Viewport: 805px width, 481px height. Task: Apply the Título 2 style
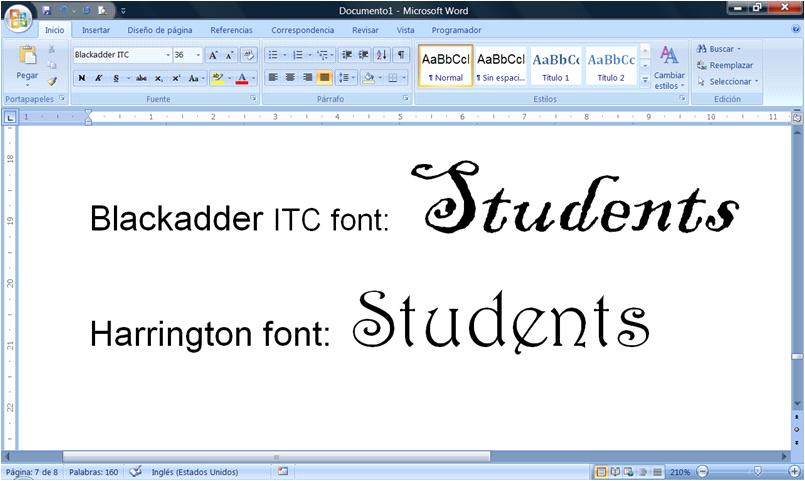(611, 66)
